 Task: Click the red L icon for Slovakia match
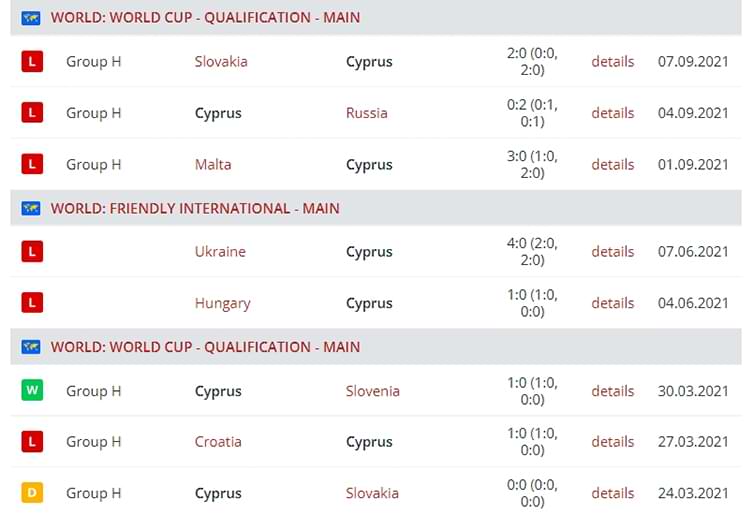(32, 61)
